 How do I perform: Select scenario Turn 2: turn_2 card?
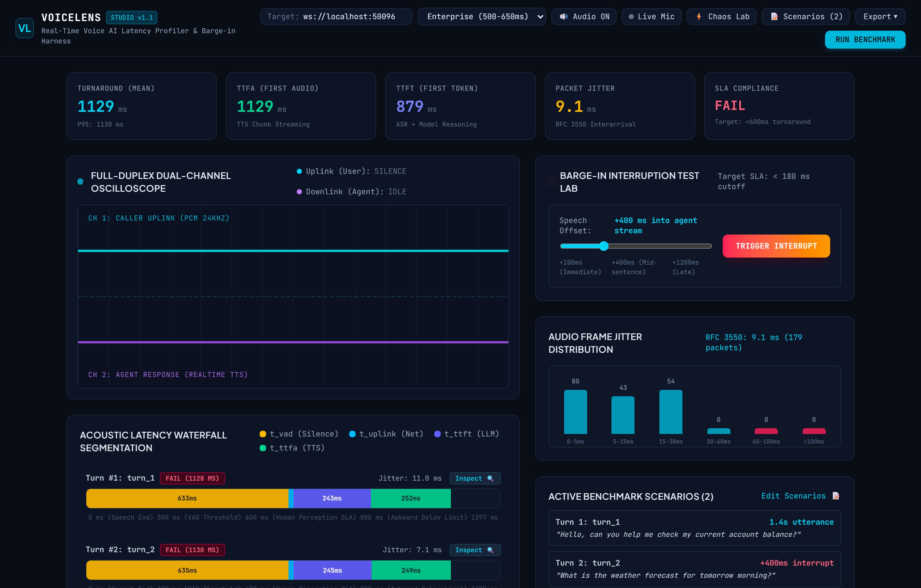[x=695, y=569]
